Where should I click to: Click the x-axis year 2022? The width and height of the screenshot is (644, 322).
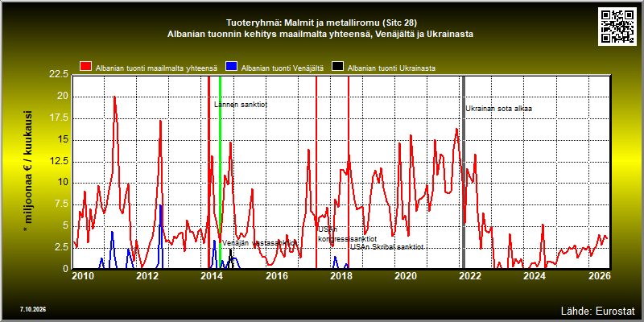point(470,276)
